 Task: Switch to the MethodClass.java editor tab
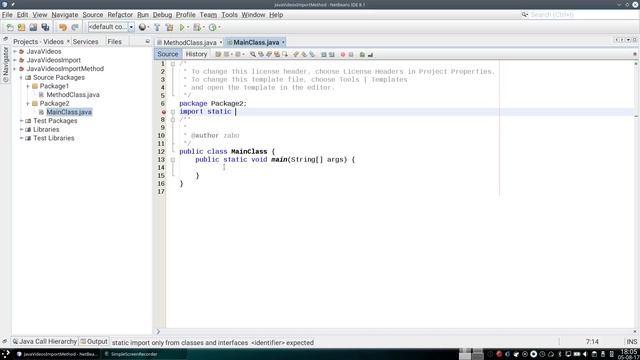point(190,42)
